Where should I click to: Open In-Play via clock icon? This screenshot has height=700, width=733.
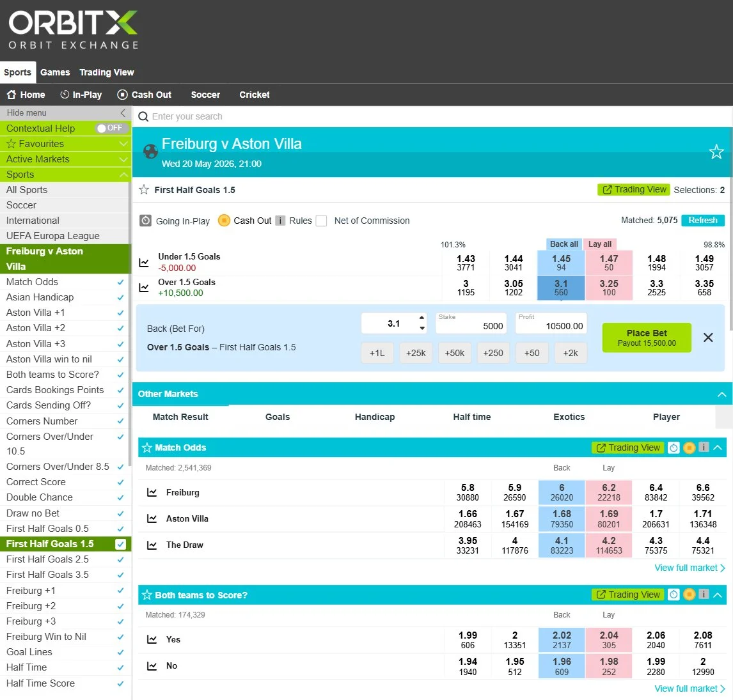(x=65, y=95)
